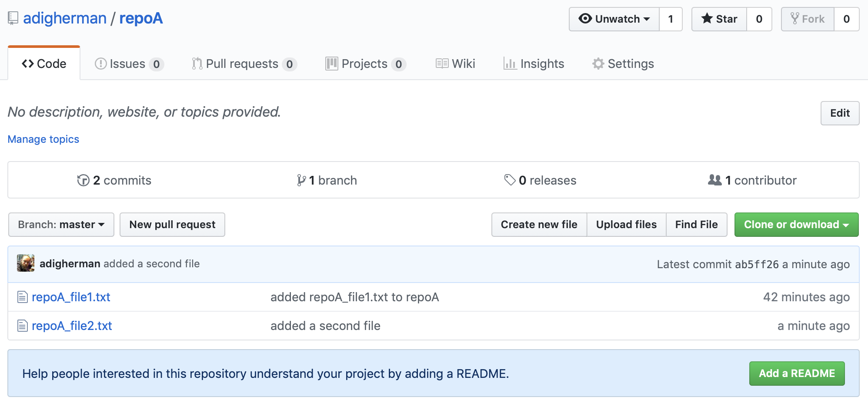Open the repoA repository name link
This screenshot has width=868, height=404.
(141, 18)
